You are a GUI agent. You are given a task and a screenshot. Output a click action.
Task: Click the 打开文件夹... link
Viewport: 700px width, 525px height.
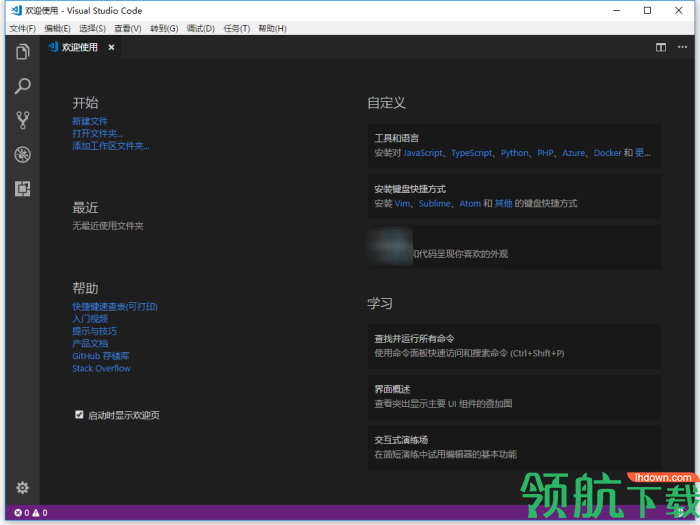[x=97, y=133]
